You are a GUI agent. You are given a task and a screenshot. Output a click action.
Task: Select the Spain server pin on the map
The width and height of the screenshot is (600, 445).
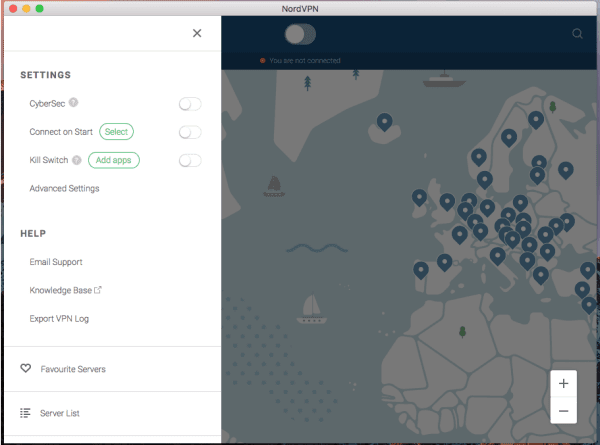coord(445,262)
